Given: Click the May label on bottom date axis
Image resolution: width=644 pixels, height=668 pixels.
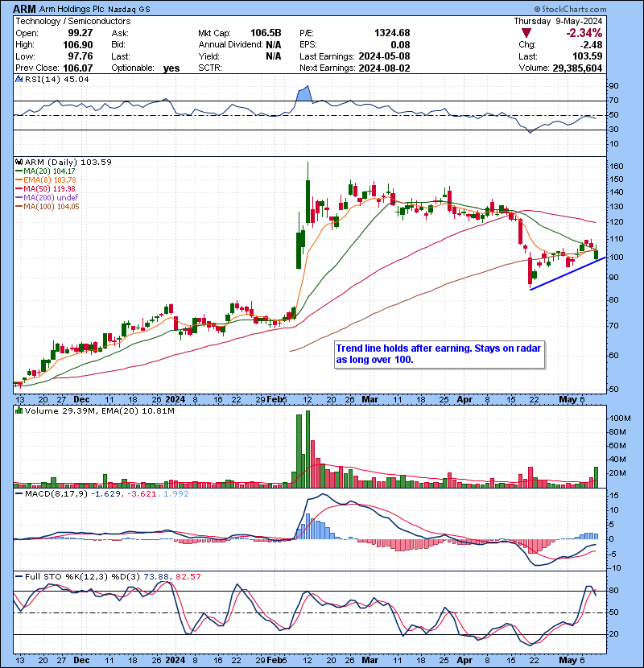Looking at the screenshot, I should click(568, 660).
